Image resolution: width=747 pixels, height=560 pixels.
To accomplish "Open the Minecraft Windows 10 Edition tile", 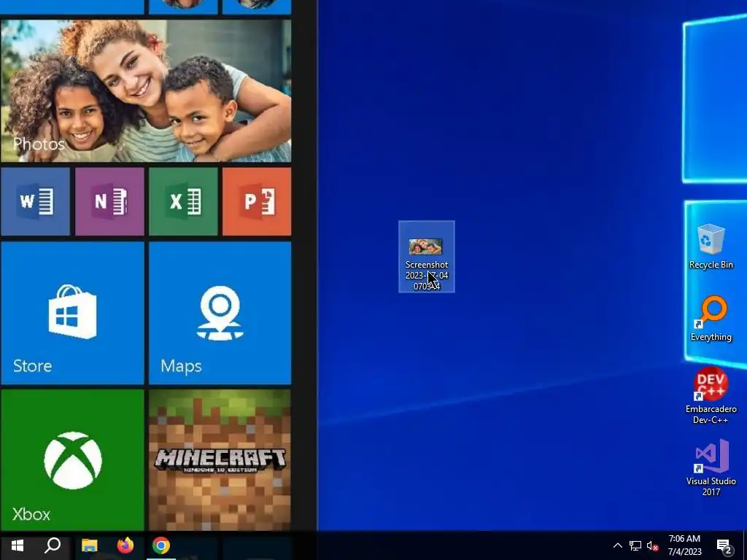I will coord(220,460).
